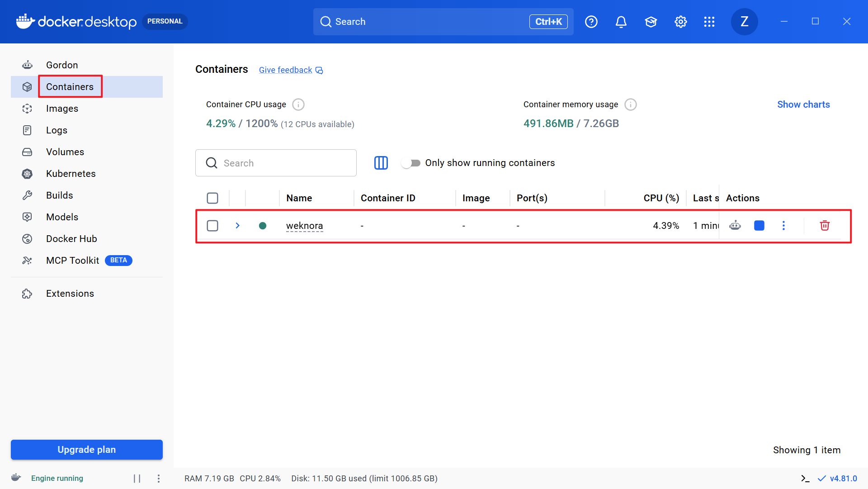This screenshot has width=868, height=489.
Task: Open the manage columns icon
Action: [381, 163]
